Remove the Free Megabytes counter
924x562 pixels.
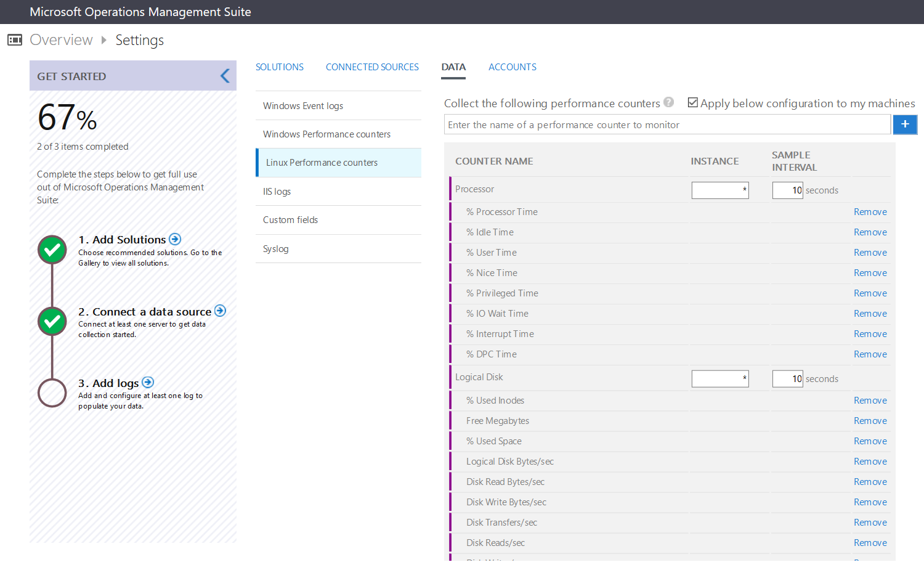click(870, 421)
